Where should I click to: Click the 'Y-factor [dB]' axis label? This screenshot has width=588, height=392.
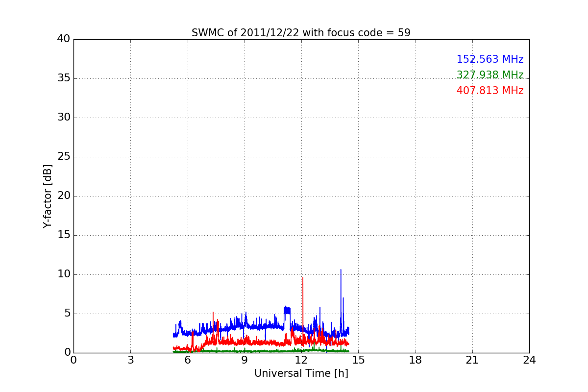pyautogui.click(x=48, y=196)
